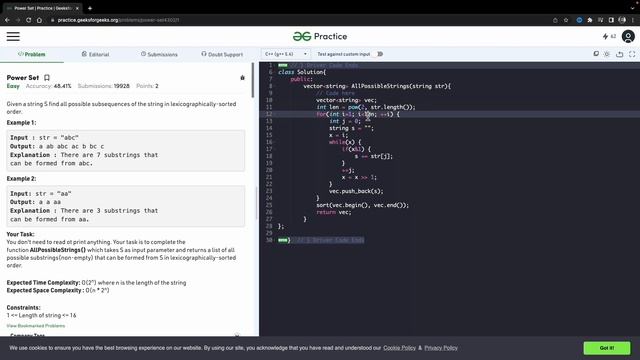
Task: Open the Submissions tab
Action: click(159, 54)
